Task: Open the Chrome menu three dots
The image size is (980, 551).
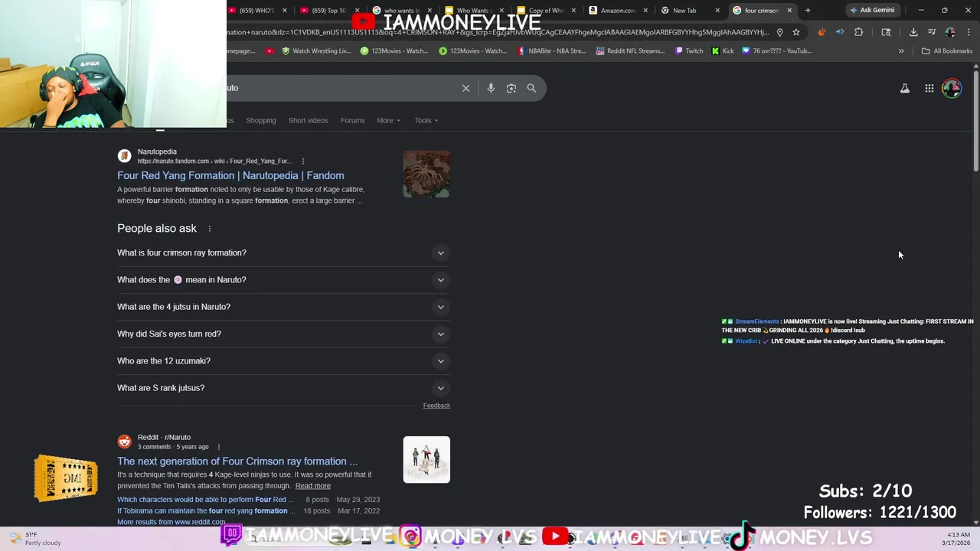Action: 969,32
